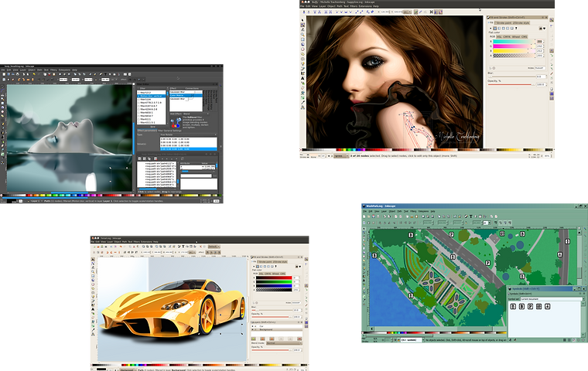The width and height of the screenshot is (588, 371).
Task: Rotate selection 90° counter-clockwise in car window toolbar
Action: (108, 252)
